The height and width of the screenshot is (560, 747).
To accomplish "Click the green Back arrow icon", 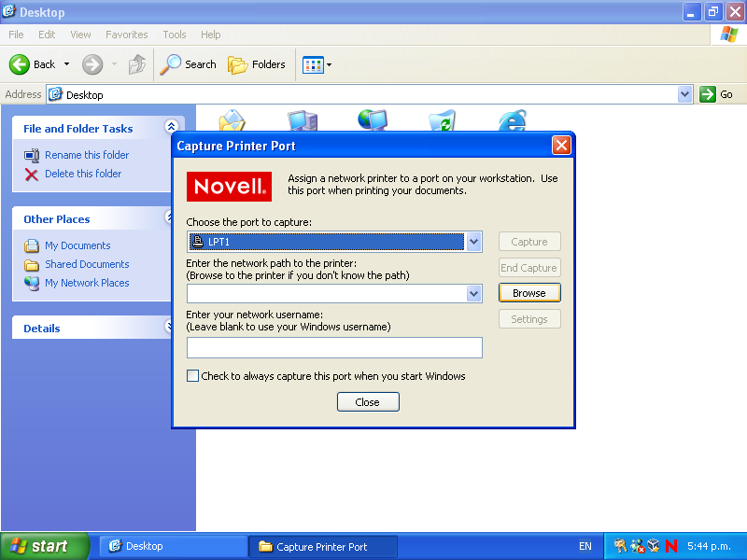I will [x=20, y=64].
